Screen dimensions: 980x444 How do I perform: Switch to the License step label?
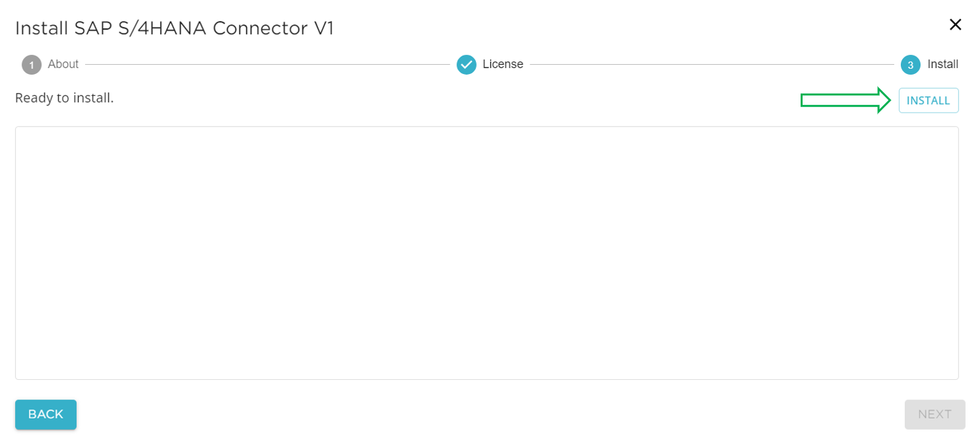tap(505, 64)
